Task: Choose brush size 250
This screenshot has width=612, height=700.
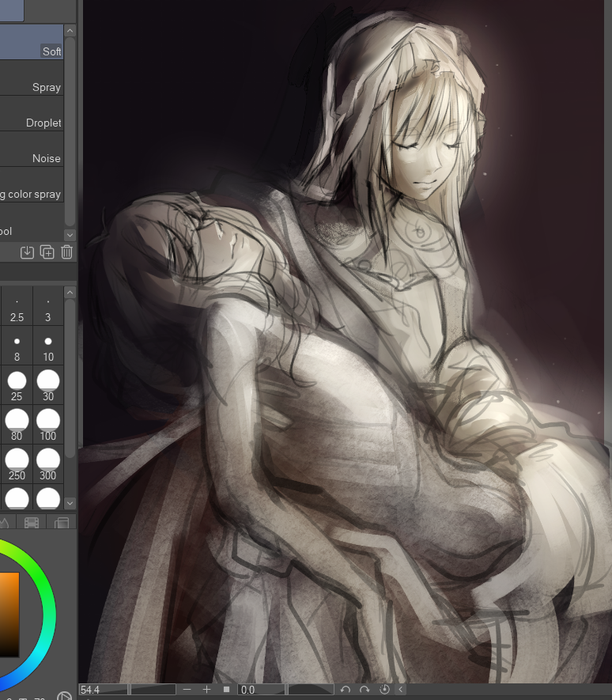Action: tap(17, 464)
